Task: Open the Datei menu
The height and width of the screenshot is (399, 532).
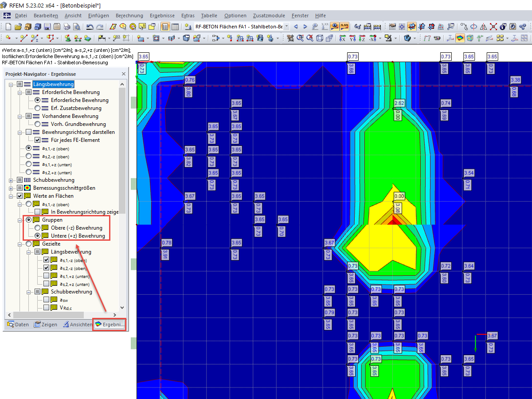Action: pyautogui.click(x=21, y=16)
